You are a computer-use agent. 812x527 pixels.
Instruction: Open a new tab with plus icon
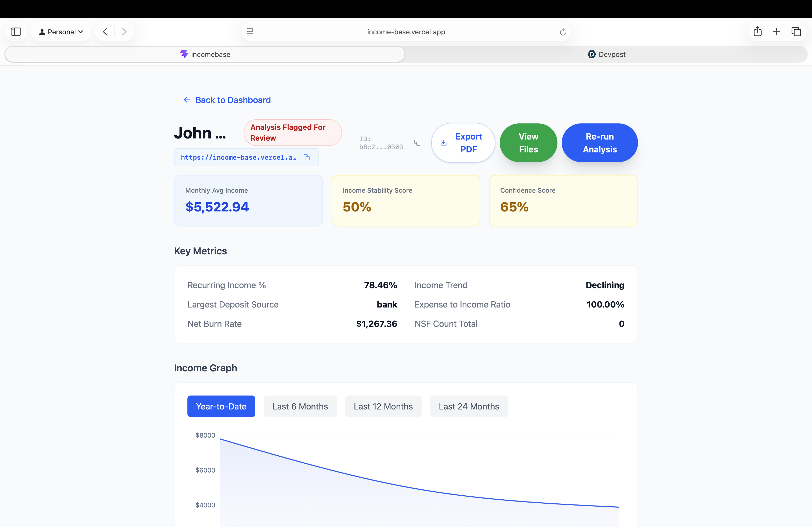point(777,32)
